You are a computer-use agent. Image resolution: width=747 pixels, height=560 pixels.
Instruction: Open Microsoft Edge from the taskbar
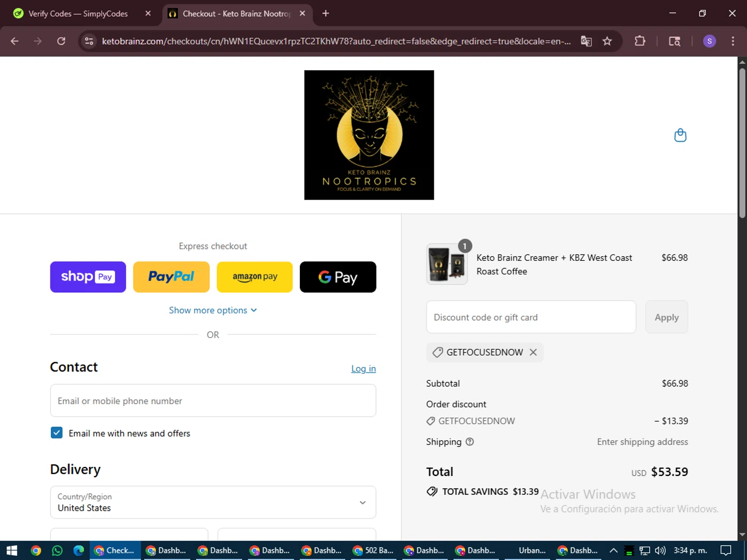pos(79,551)
